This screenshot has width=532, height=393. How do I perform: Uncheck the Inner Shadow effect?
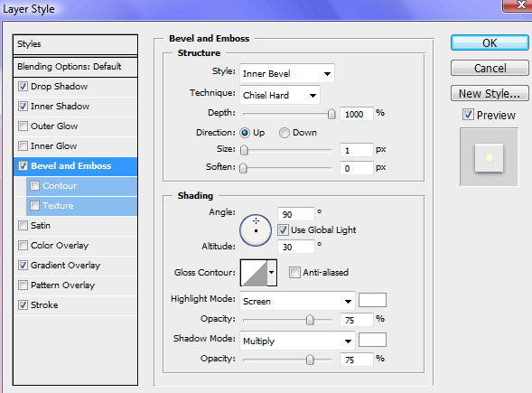(x=23, y=107)
